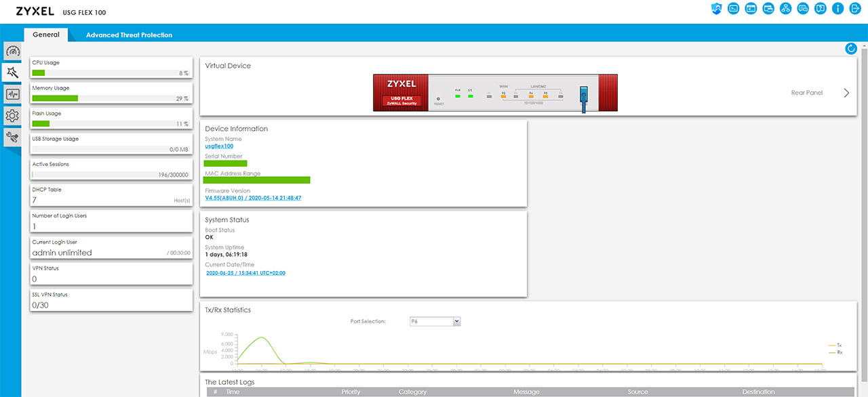
Task: Open the web console terminal icon
Action: tap(734, 9)
